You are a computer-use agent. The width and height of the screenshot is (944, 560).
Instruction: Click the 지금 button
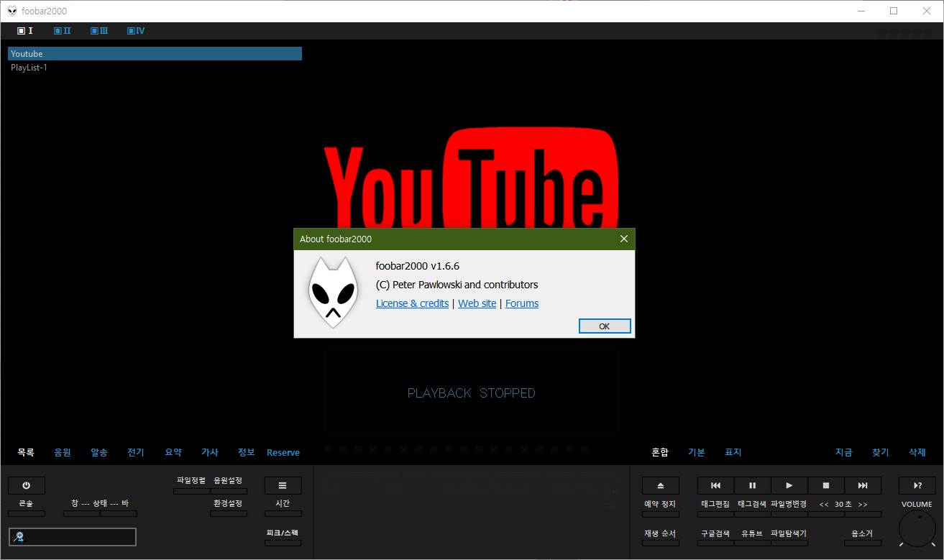pos(844,452)
